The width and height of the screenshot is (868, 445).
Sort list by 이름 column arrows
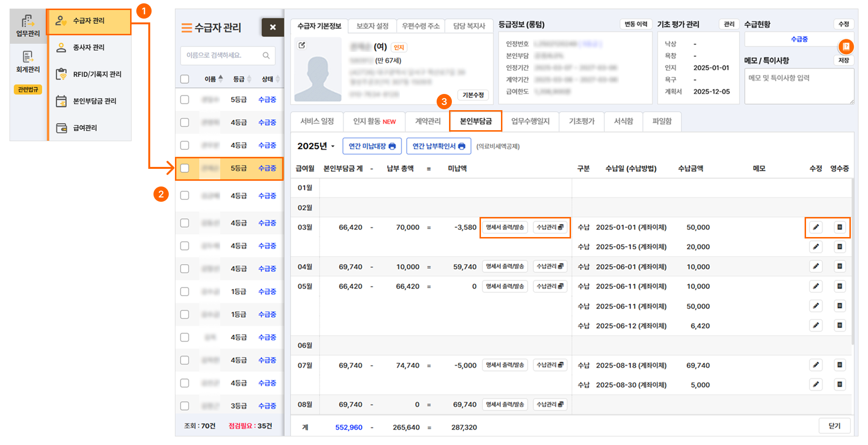220,79
